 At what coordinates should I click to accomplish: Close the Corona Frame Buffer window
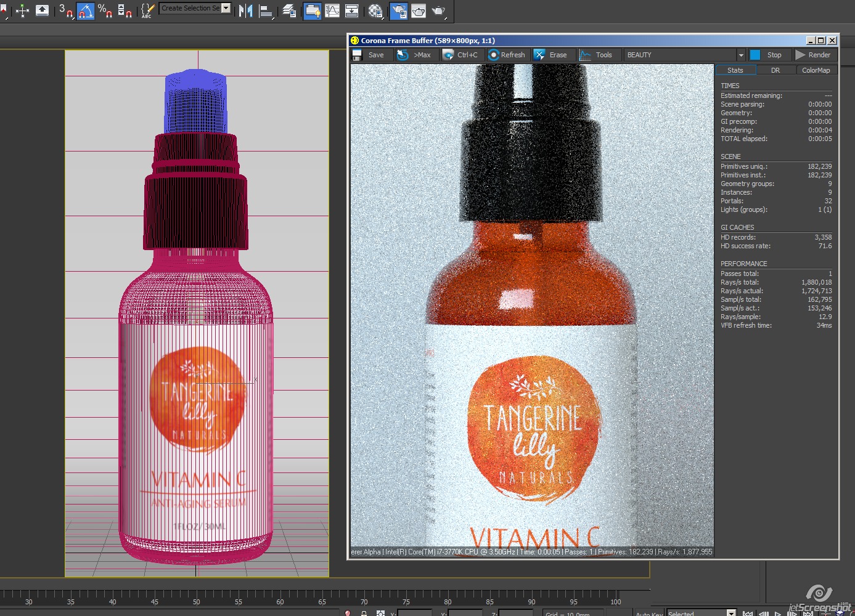pyautogui.click(x=832, y=41)
